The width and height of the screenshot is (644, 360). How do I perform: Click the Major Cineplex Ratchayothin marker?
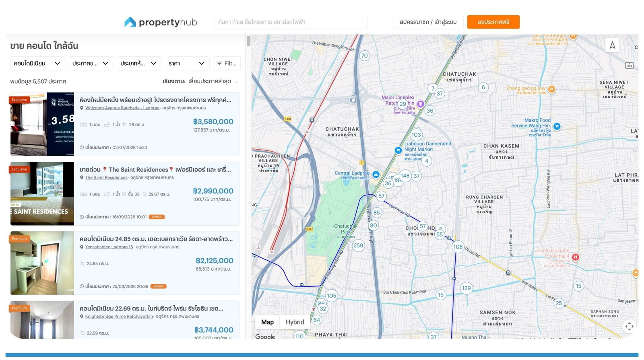coord(420,104)
